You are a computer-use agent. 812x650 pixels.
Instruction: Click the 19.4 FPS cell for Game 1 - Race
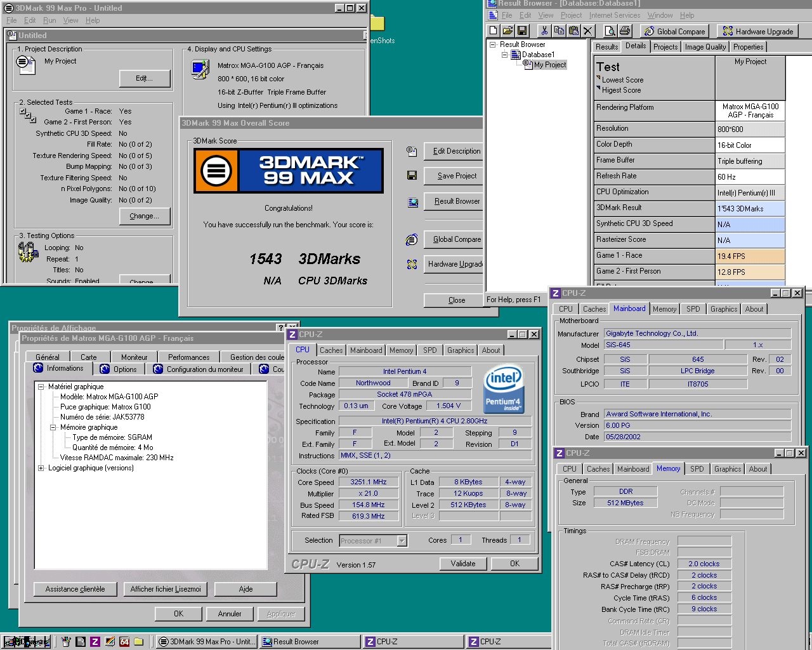coord(750,256)
